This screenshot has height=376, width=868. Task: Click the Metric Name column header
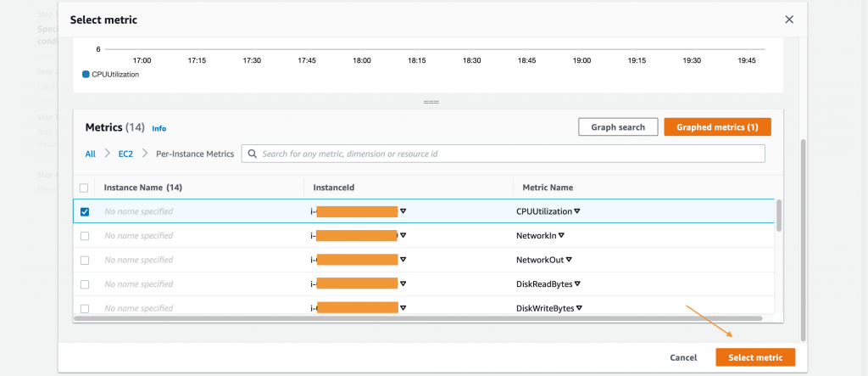(x=548, y=188)
